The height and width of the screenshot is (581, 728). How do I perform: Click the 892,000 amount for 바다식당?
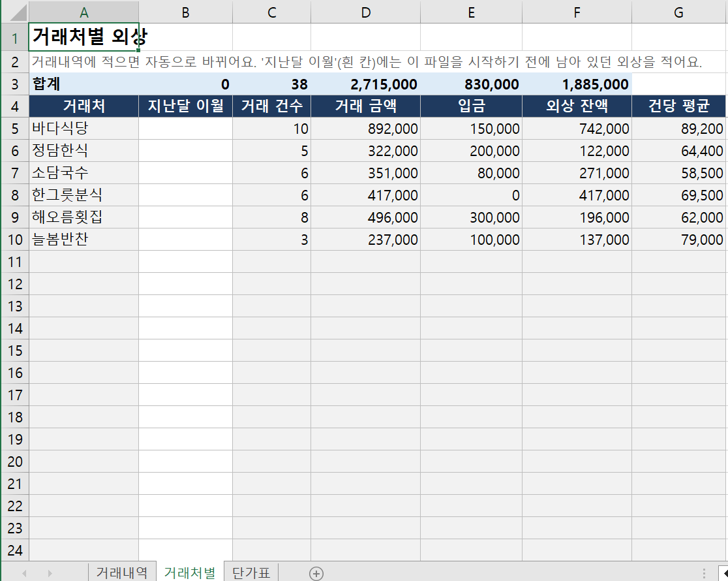[365, 129]
